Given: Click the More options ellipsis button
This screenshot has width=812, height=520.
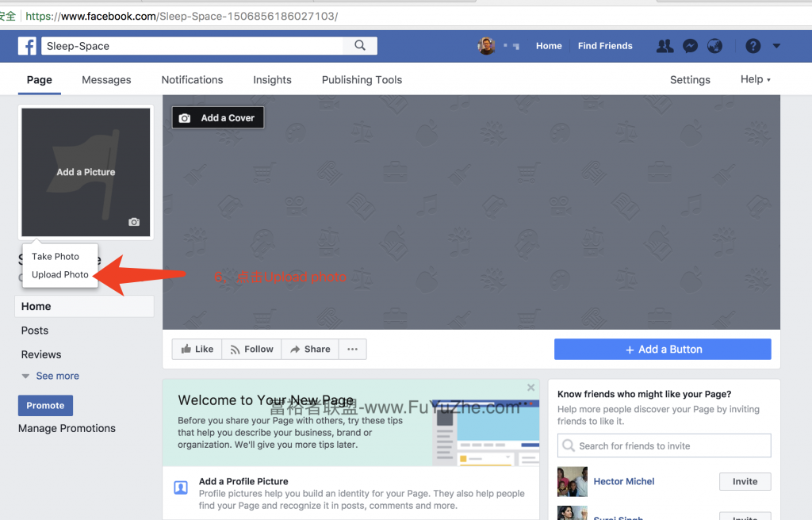Looking at the screenshot, I should pos(353,349).
